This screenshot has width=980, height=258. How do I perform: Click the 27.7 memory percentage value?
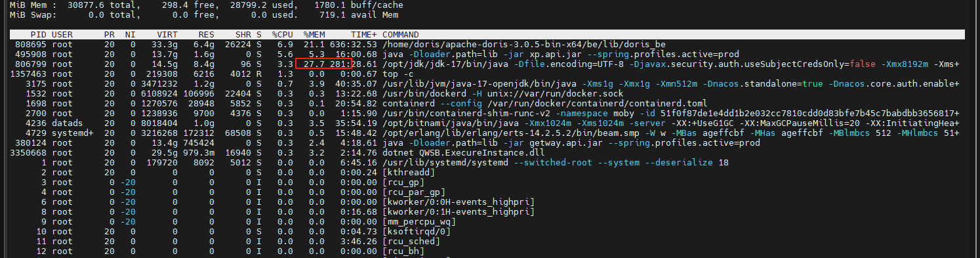pyautogui.click(x=315, y=64)
